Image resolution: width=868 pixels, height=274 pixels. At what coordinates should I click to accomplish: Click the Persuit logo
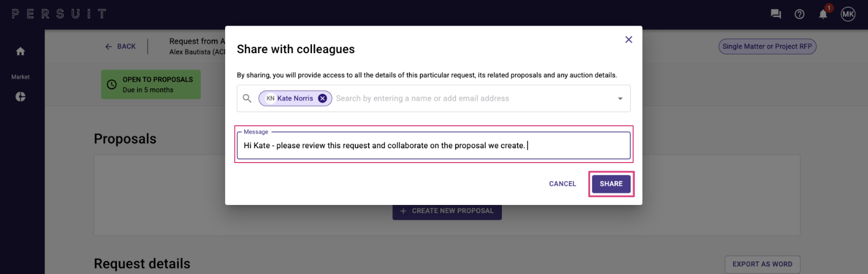[59, 14]
